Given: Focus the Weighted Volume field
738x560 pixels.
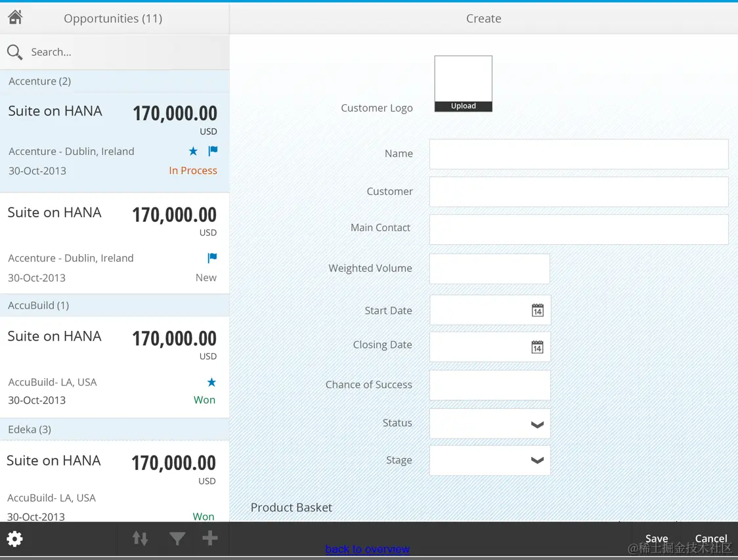Looking at the screenshot, I should tap(490, 269).
